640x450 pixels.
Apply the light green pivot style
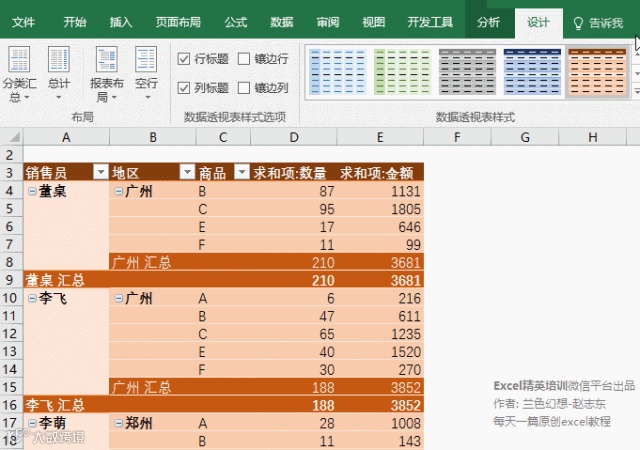point(402,71)
